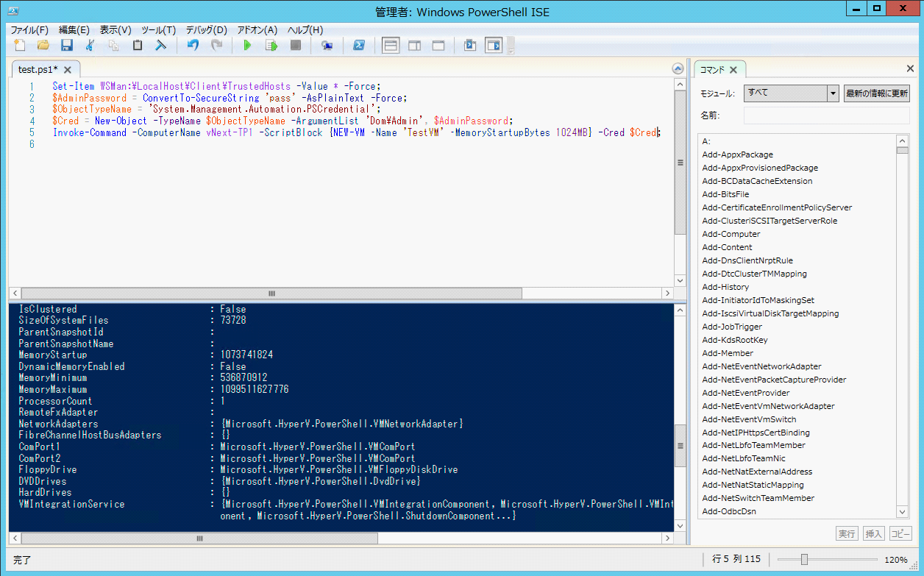Collapse script pane round arrow button
This screenshot has height=576, width=924.
(x=678, y=68)
